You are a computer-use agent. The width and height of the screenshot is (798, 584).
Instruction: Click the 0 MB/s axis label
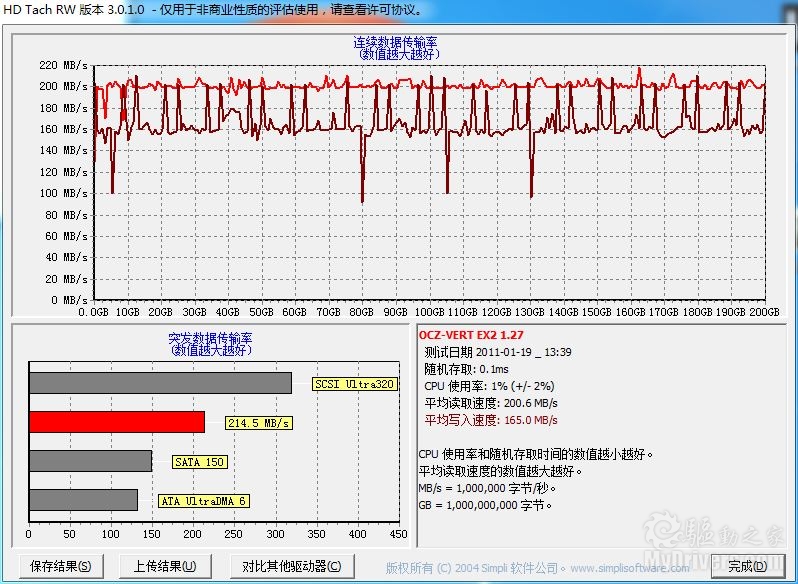[69, 300]
